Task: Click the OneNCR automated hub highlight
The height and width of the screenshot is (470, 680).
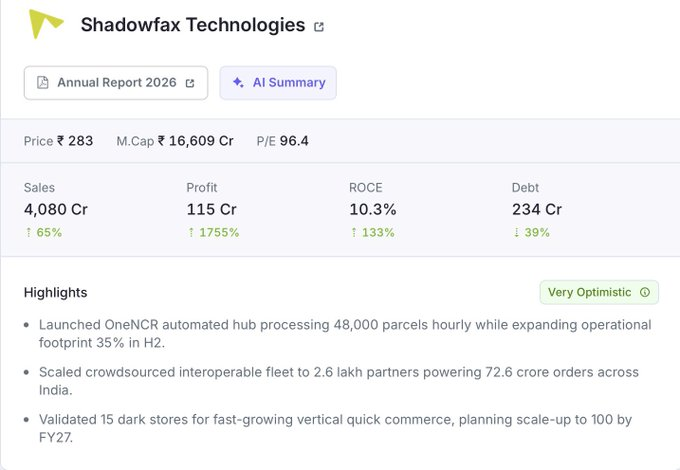Action: coord(345,333)
